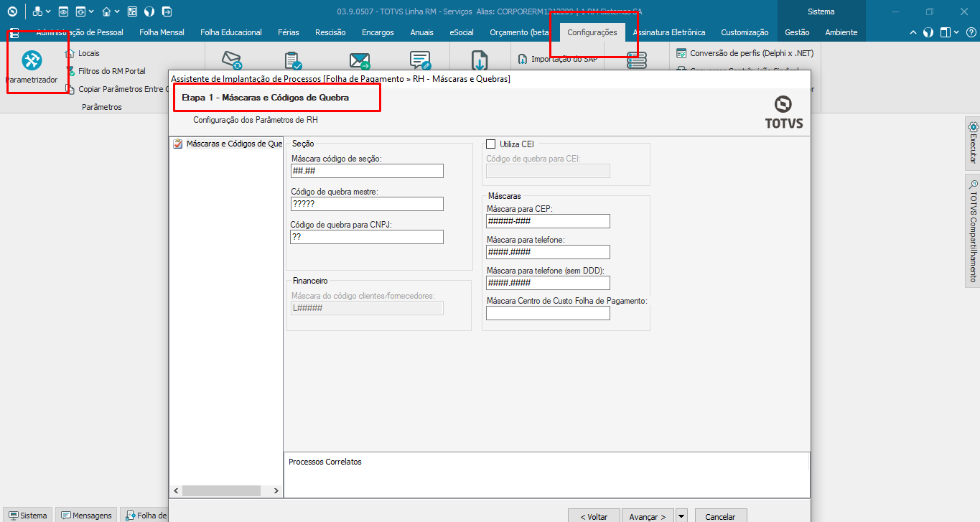Click the exit arrow icon in quick access bar

point(167,11)
